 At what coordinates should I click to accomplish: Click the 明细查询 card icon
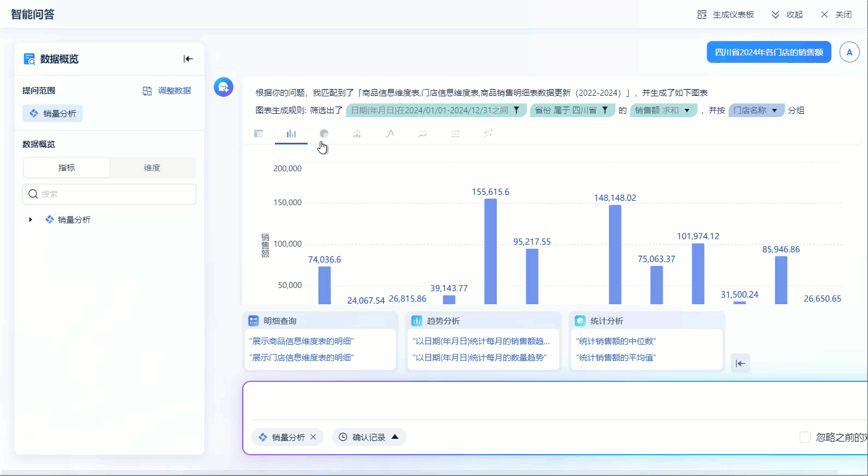point(253,321)
